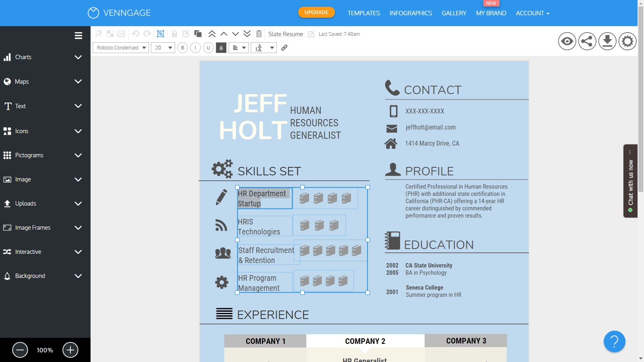The image size is (644, 362).
Task: Open the font size 20 dropdown
Action: [x=163, y=48]
